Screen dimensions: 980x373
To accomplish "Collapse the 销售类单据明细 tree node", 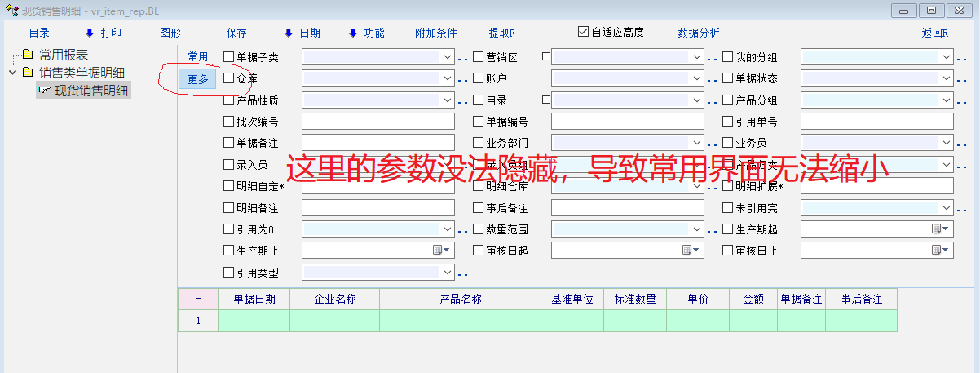I will click(x=13, y=73).
